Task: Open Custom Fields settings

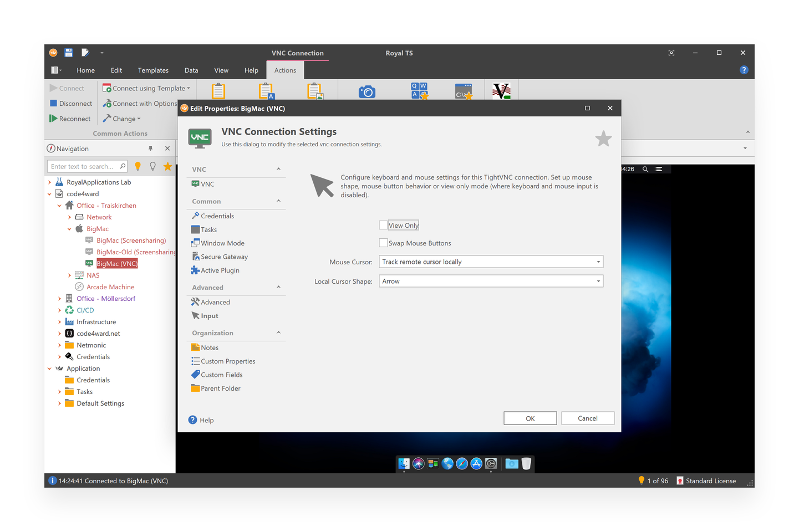Action: (x=220, y=374)
